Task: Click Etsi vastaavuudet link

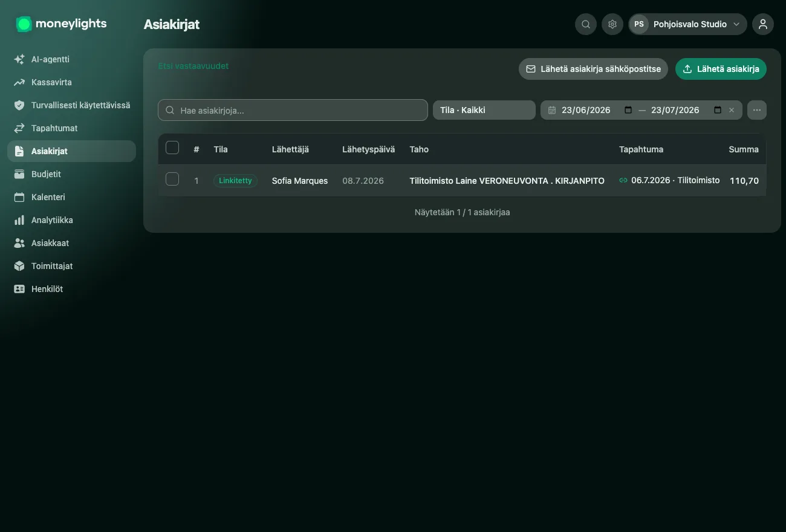Action: click(193, 66)
